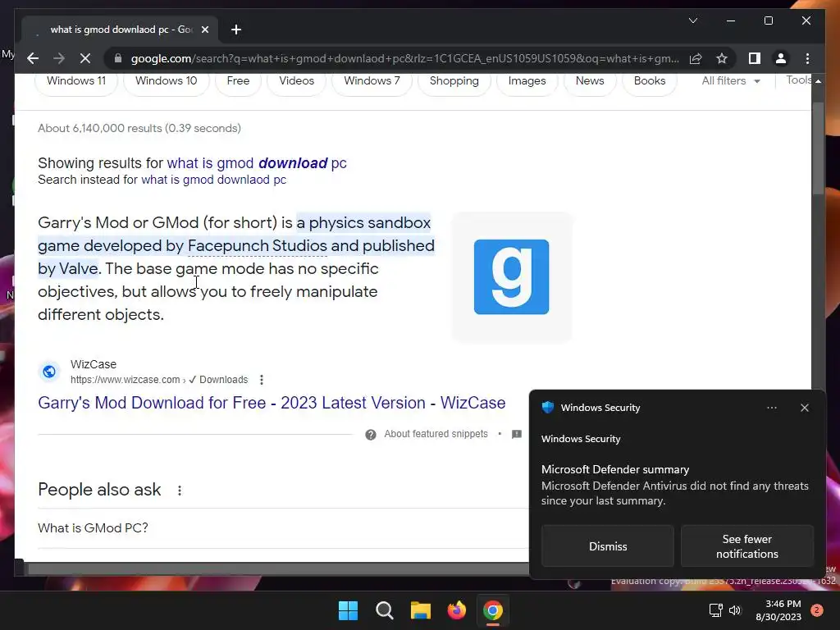Search instead for 'what is gmod downlaod pc'
Image resolution: width=840 pixels, height=630 pixels.
[214, 180]
